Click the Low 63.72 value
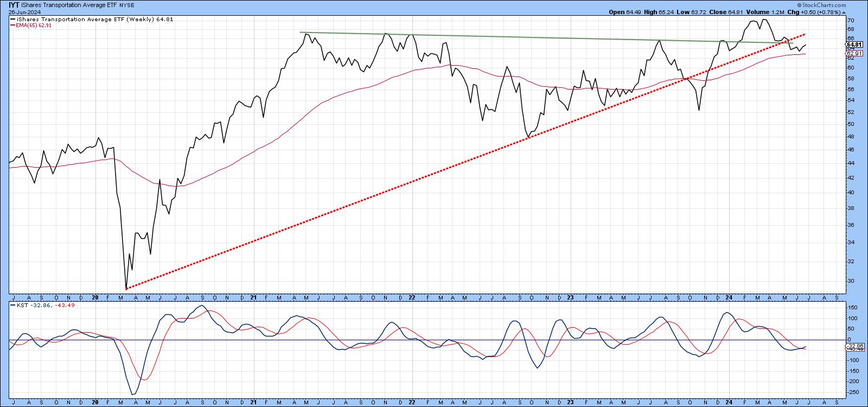This screenshot has height=407, width=868. click(x=692, y=12)
